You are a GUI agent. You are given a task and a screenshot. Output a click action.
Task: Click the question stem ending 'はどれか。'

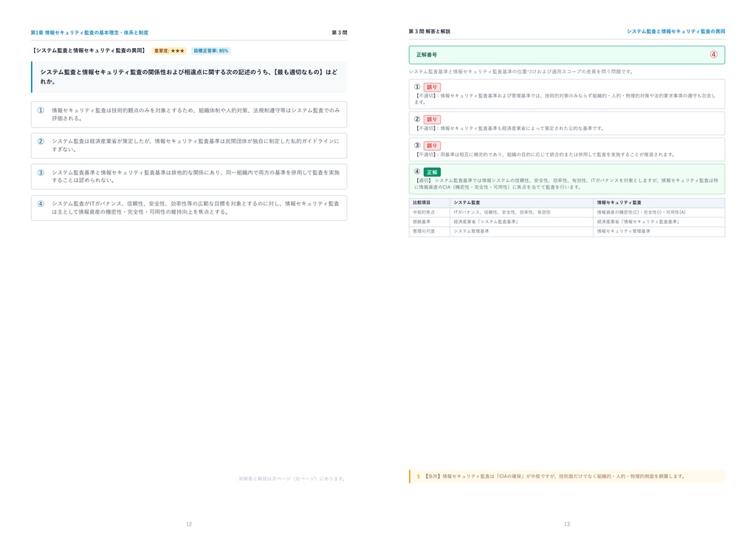[x=189, y=77]
